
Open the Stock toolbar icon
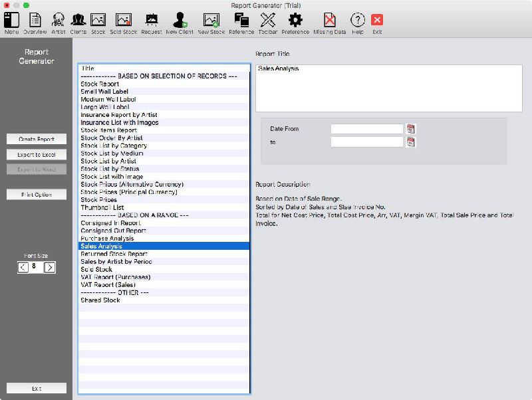click(x=98, y=23)
